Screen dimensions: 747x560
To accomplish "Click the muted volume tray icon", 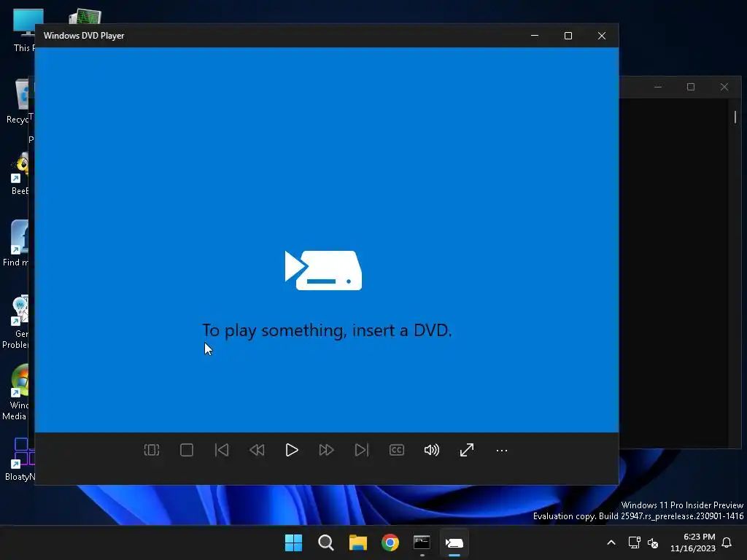I will coord(653,542).
